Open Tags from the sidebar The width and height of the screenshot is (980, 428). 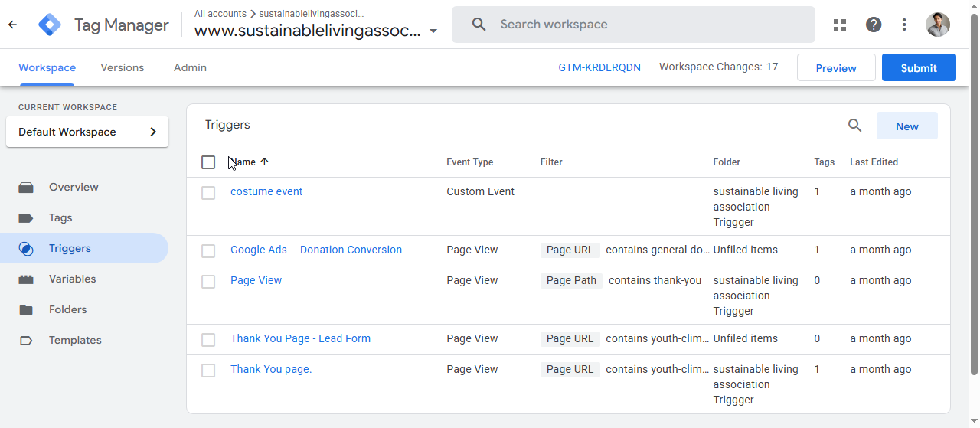[60, 217]
